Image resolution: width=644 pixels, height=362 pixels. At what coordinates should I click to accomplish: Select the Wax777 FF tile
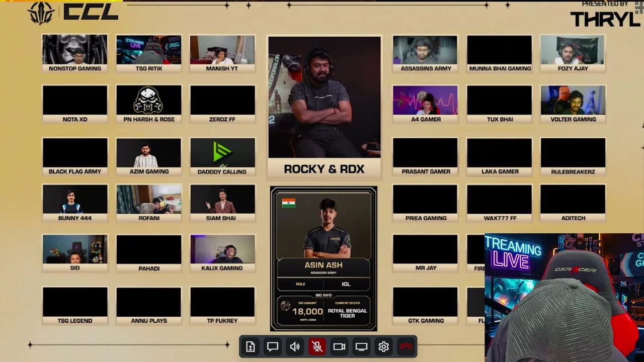[499, 203]
